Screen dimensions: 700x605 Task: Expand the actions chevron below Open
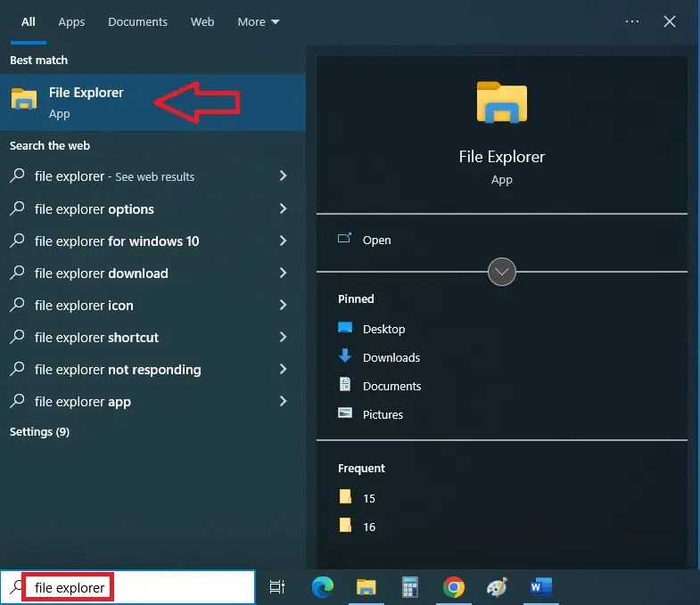pyautogui.click(x=502, y=271)
